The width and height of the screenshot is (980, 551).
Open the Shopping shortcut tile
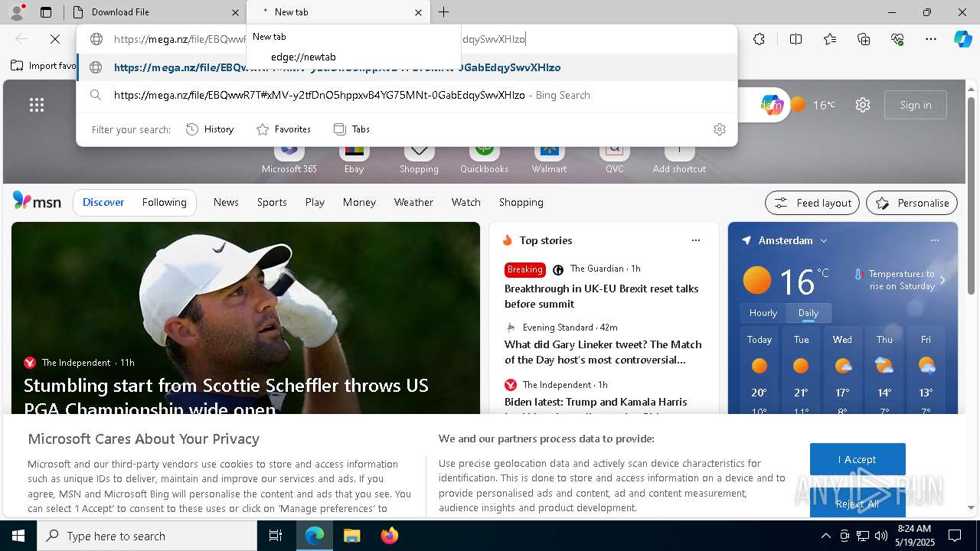click(x=419, y=158)
